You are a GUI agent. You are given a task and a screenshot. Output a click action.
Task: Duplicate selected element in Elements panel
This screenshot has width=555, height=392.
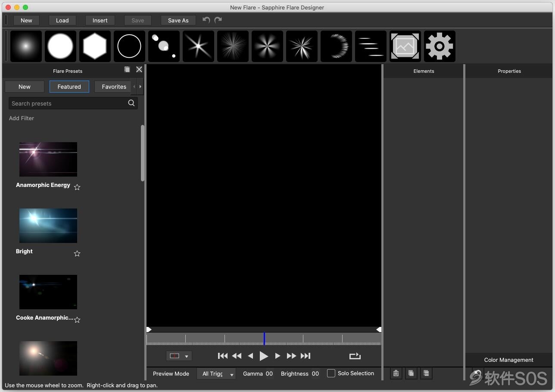pos(411,373)
